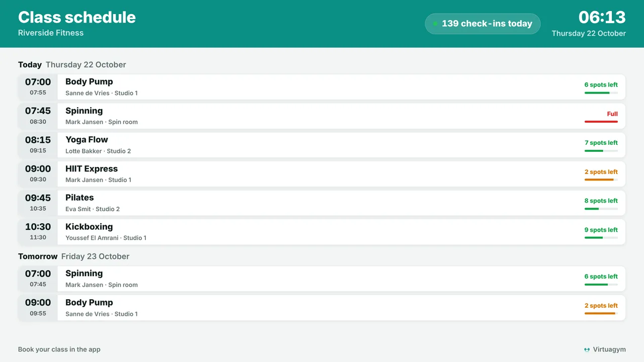
Task: Click the "9 spots left" label
Action: (x=601, y=230)
